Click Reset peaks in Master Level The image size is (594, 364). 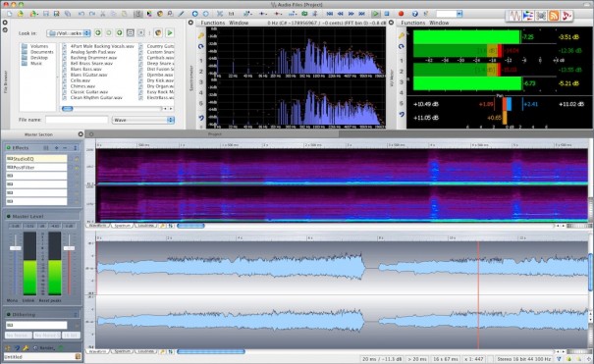50,300
